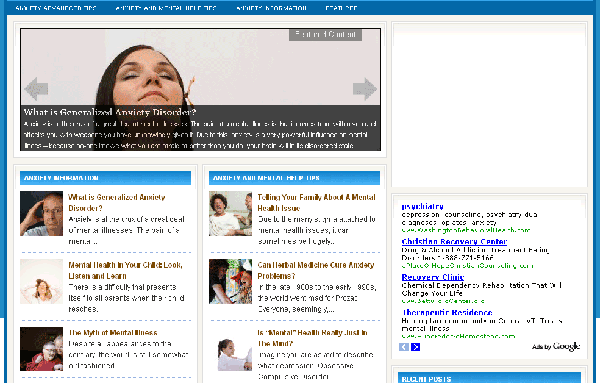Open Can Herbal Medicine Cure Anxiety Problems
Screen dimensions: 600x383
[x=316, y=271]
